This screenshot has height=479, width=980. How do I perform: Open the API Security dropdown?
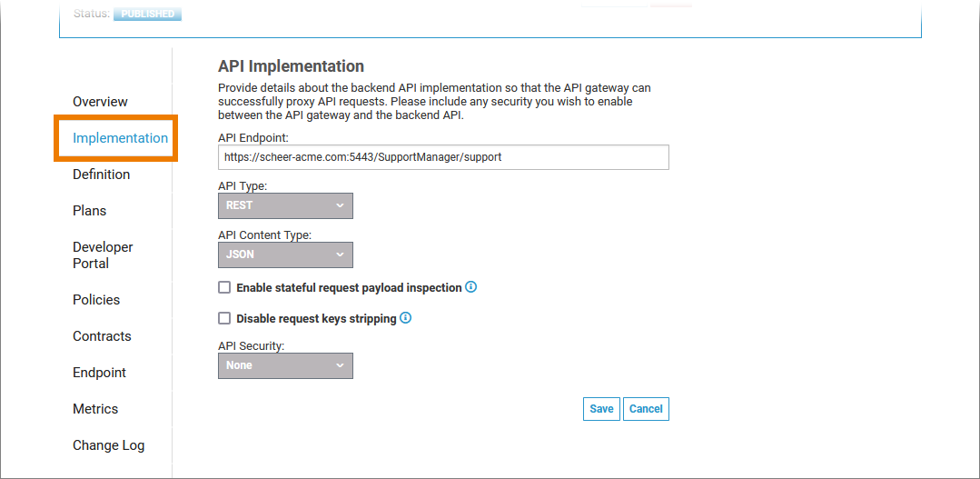pyautogui.click(x=285, y=365)
